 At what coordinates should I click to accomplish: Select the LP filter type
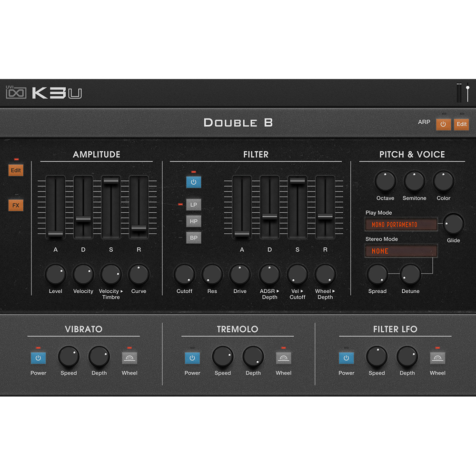click(x=193, y=205)
